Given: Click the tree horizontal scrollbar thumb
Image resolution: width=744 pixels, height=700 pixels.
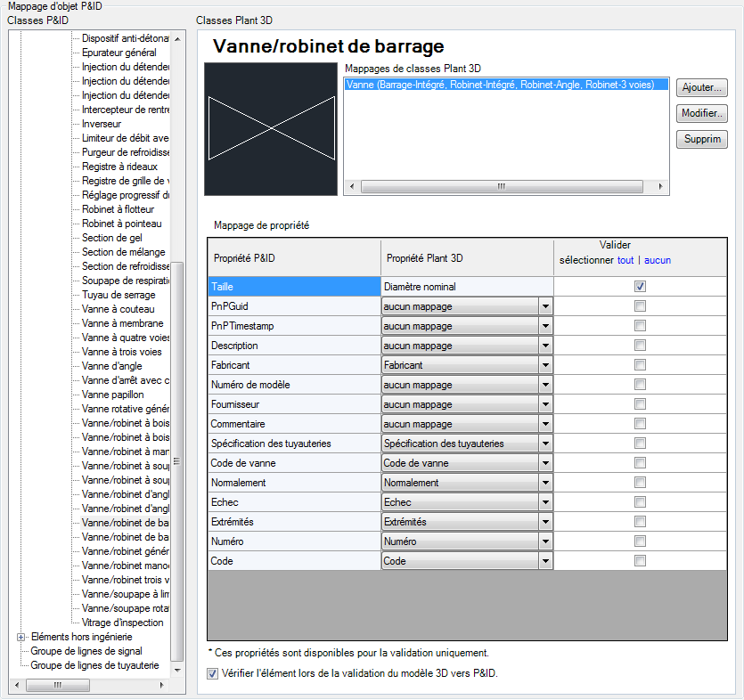Looking at the screenshot, I should pyautogui.click(x=57, y=685).
